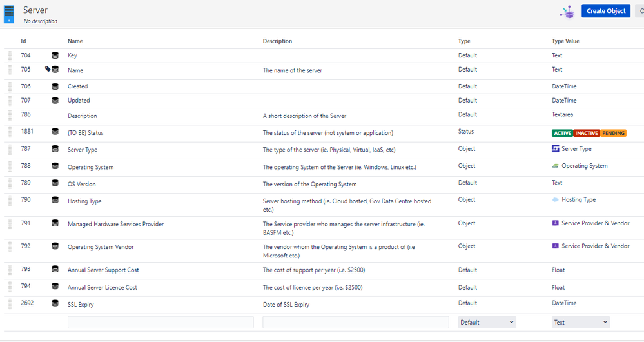Click database icon in Managed Hardware Services Provider row
This screenshot has height=342, width=644.
pyautogui.click(x=55, y=223)
